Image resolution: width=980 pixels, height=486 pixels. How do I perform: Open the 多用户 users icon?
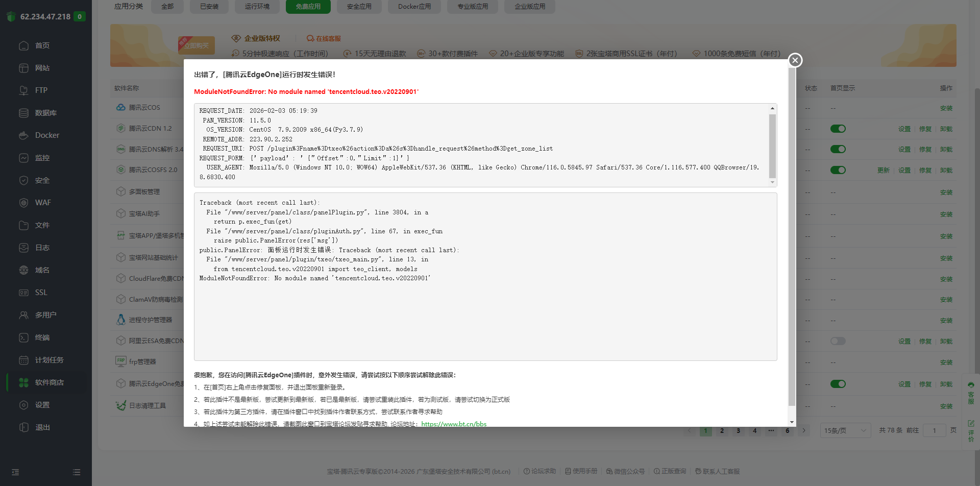23,315
